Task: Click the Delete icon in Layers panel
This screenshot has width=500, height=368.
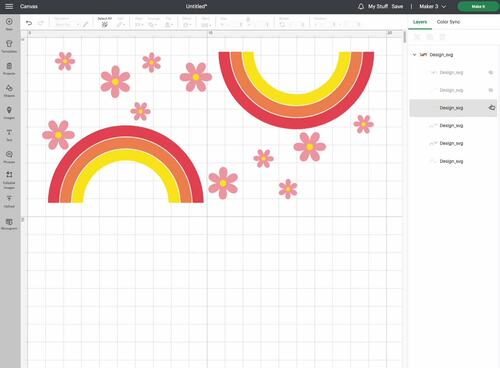Action: [442, 37]
